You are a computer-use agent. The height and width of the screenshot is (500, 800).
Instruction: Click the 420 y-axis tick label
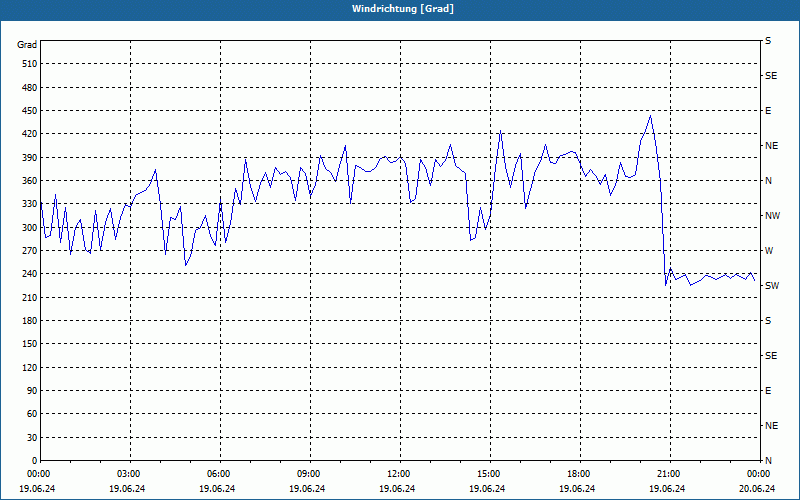(30, 134)
